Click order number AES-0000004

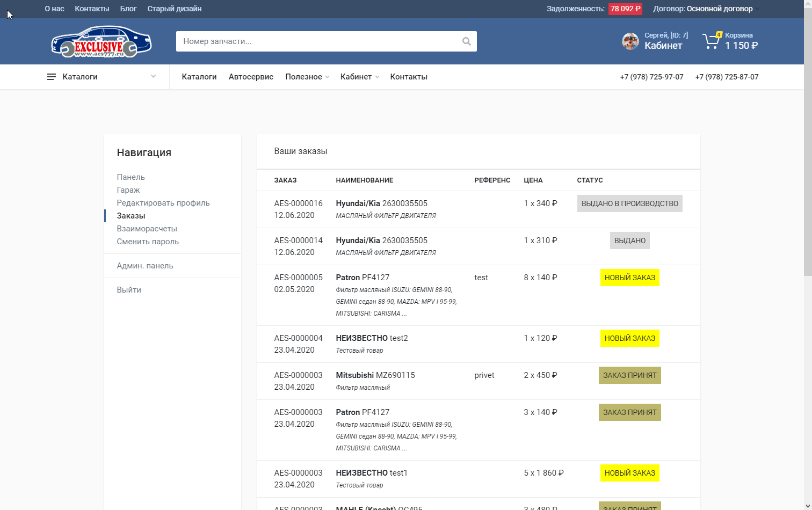pos(298,338)
